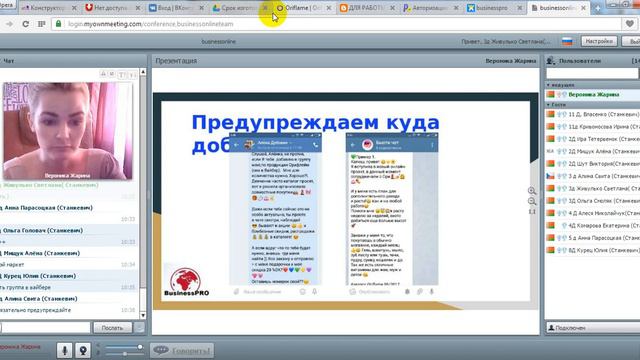The width and height of the screenshot is (640, 360).
Task: Click the Подключен status bar
Action: coord(593,327)
